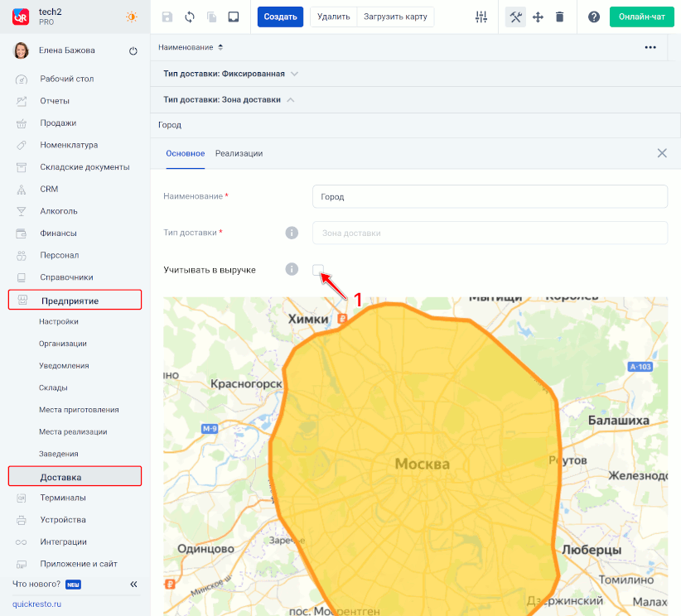681x616 pixels.
Task: Open Номенклатура in sidebar
Action: [69, 145]
